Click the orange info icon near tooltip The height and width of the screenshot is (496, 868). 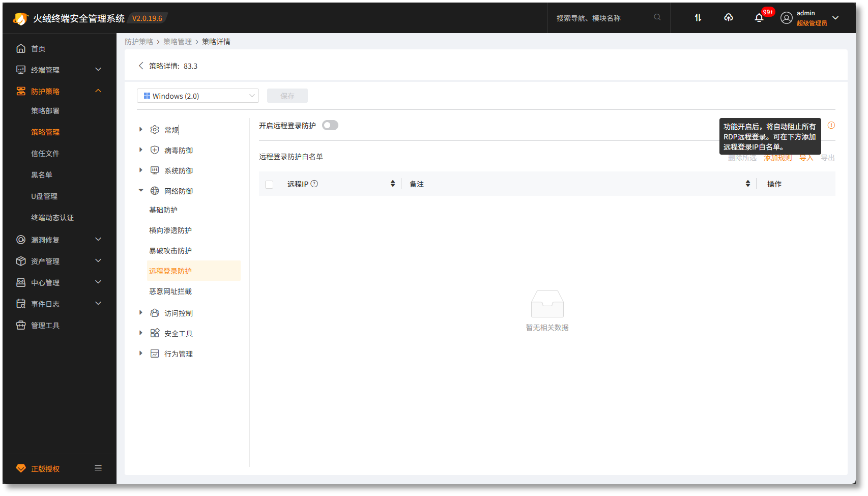tap(831, 125)
